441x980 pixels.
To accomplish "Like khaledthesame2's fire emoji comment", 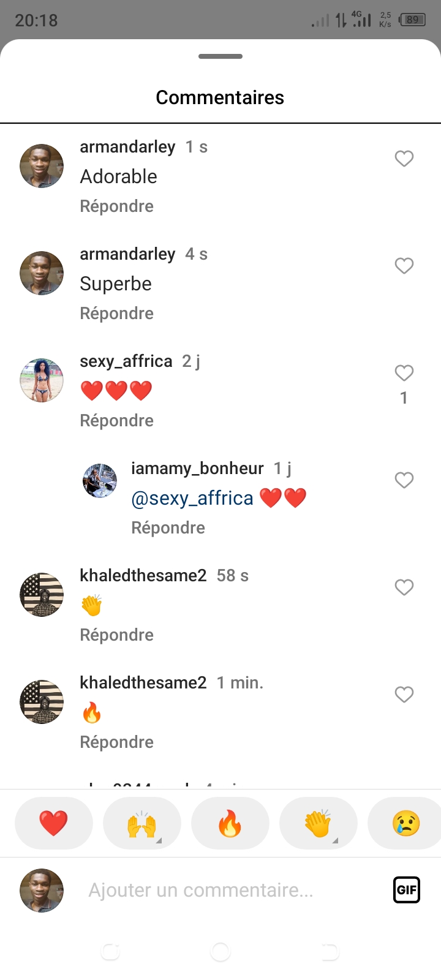I will [404, 695].
